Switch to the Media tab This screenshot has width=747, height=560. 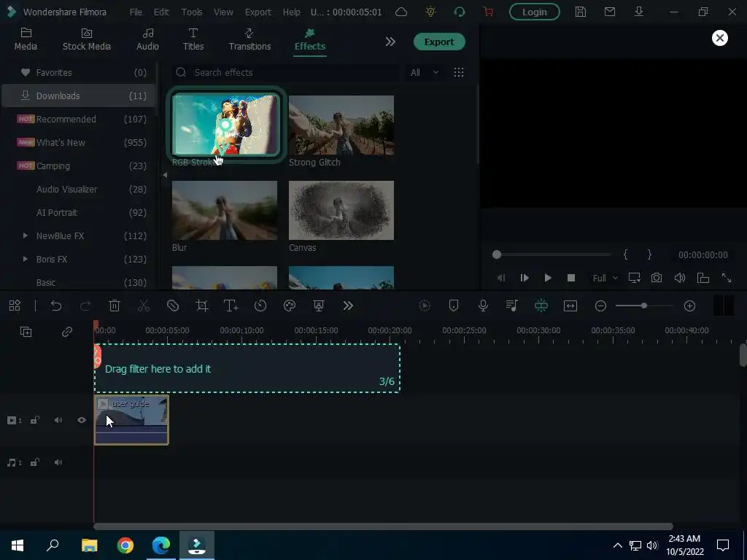26,39
